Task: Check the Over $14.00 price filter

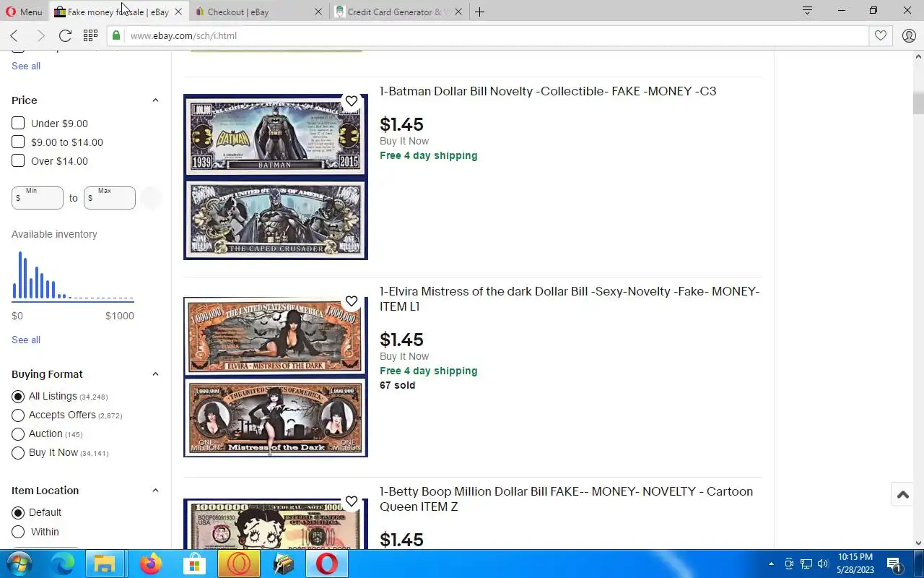Action: (x=18, y=161)
